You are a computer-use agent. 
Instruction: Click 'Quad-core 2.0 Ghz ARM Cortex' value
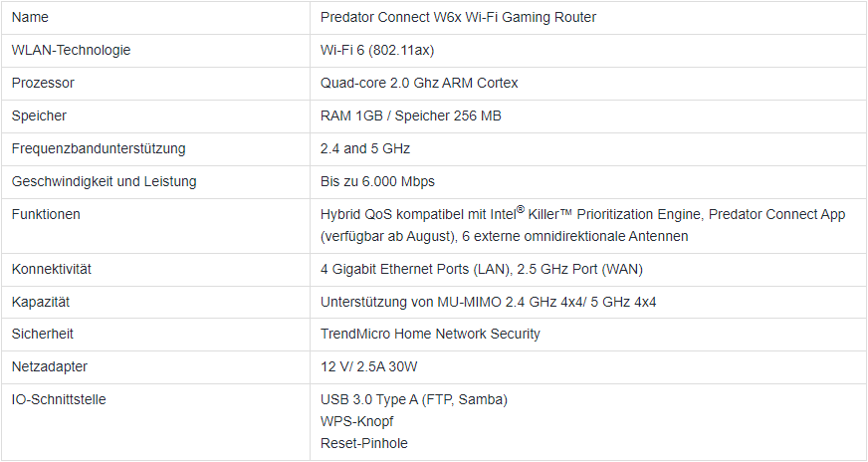click(x=419, y=83)
